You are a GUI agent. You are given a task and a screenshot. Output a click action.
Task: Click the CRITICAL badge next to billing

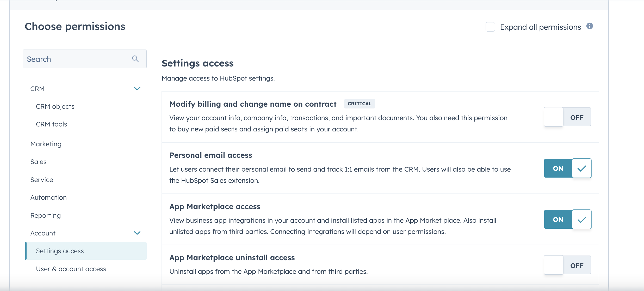pyautogui.click(x=359, y=104)
